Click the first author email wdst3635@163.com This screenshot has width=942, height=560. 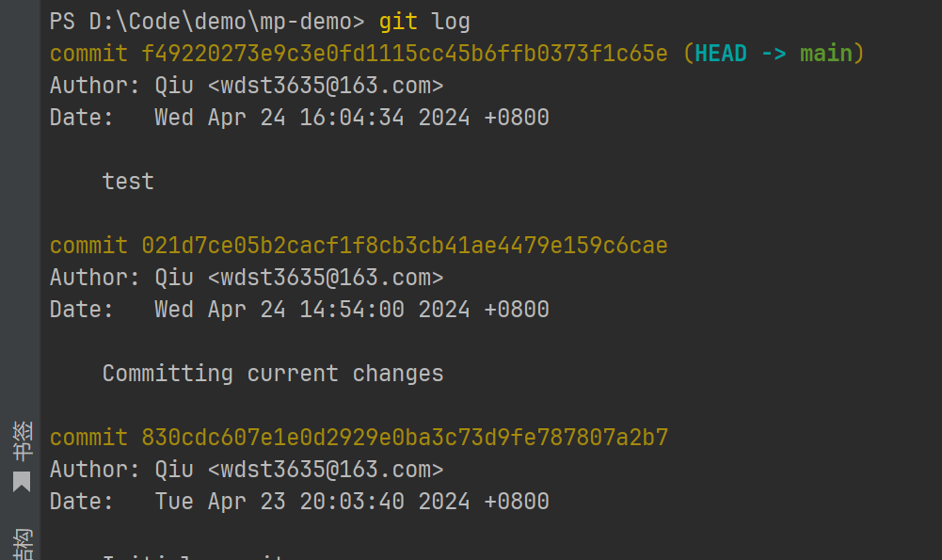point(326,86)
